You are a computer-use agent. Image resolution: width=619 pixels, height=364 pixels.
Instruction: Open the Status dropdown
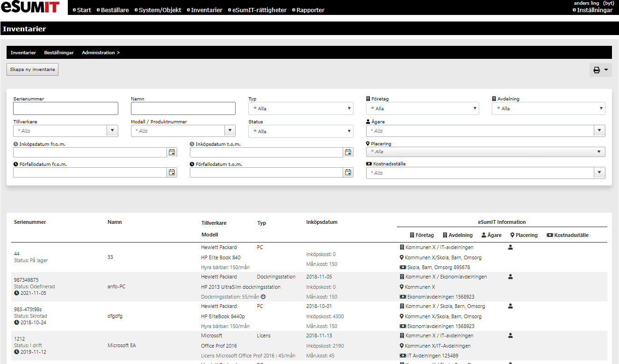301,131
